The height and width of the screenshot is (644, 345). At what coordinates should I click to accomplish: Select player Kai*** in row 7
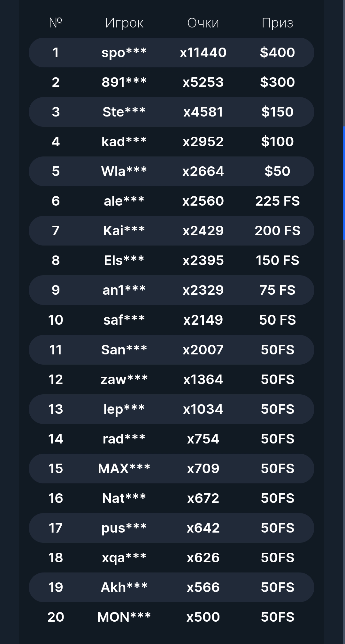point(124,231)
